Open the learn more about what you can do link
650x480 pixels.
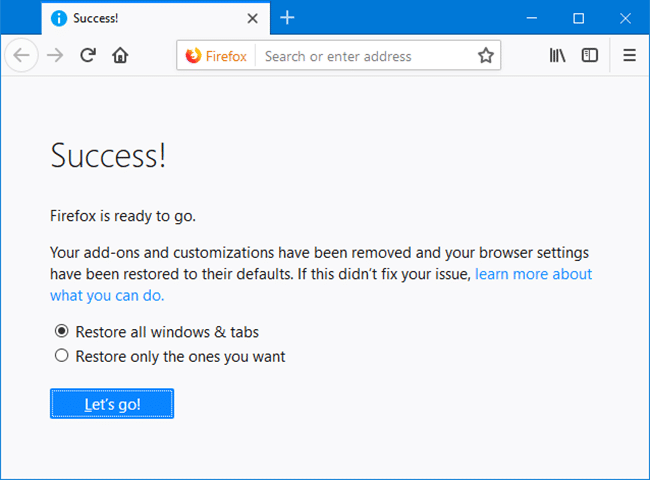533,274
